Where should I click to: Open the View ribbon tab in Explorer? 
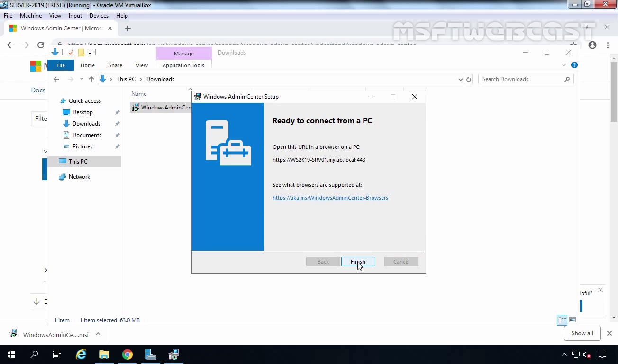point(142,65)
